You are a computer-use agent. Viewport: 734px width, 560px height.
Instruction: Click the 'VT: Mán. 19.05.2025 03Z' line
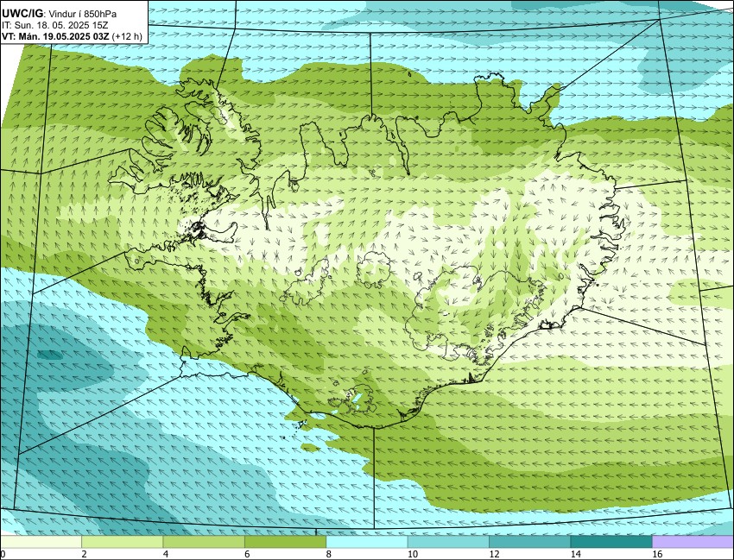click(x=56, y=36)
